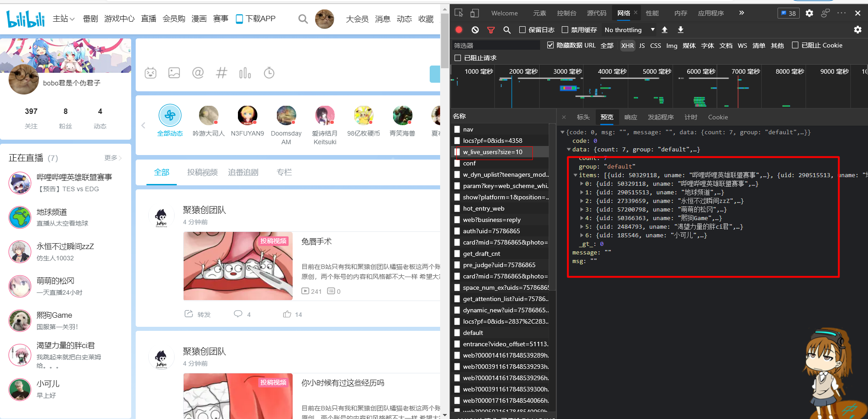Click the 筛选器 filter input field
868x419 pixels.
pos(496,45)
